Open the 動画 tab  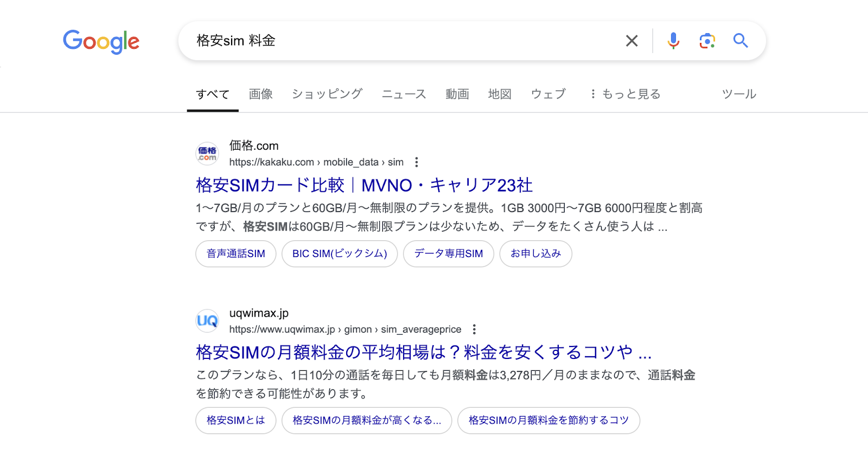(457, 94)
